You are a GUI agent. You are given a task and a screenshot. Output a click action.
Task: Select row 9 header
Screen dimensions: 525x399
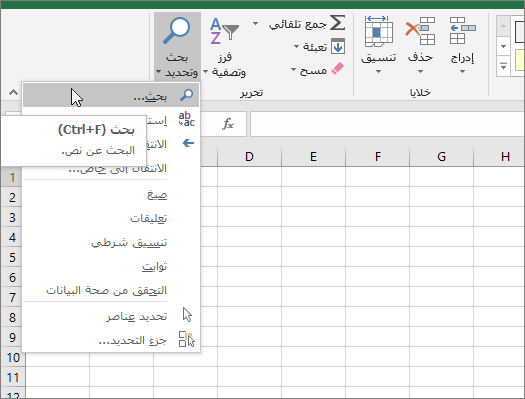click(x=11, y=337)
